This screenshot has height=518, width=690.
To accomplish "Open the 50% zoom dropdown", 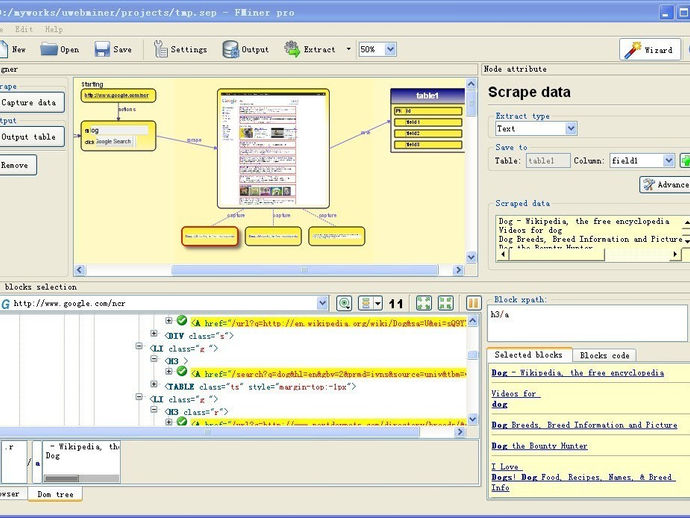I will point(390,49).
